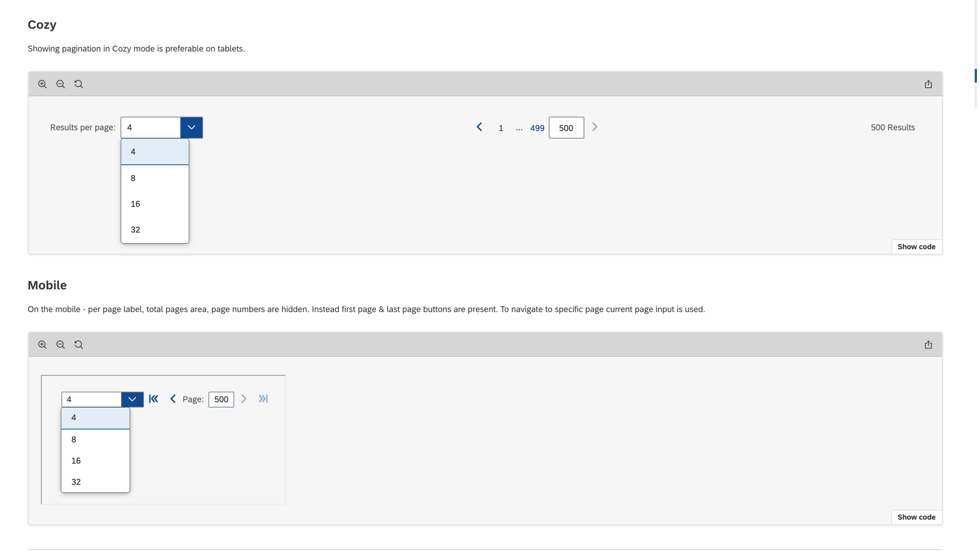The width and height of the screenshot is (980, 556).
Task: Jump to last page in Mobile pagination
Action: point(263,400)
